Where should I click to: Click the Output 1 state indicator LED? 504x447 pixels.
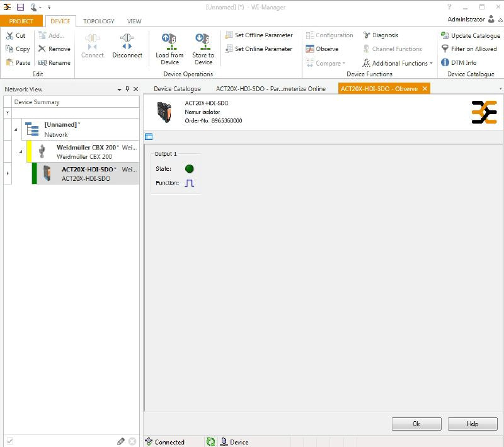point(189,169)
